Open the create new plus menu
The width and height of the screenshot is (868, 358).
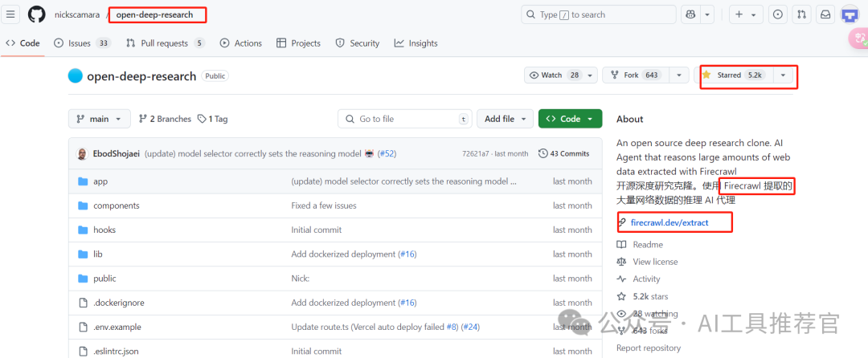746,15
